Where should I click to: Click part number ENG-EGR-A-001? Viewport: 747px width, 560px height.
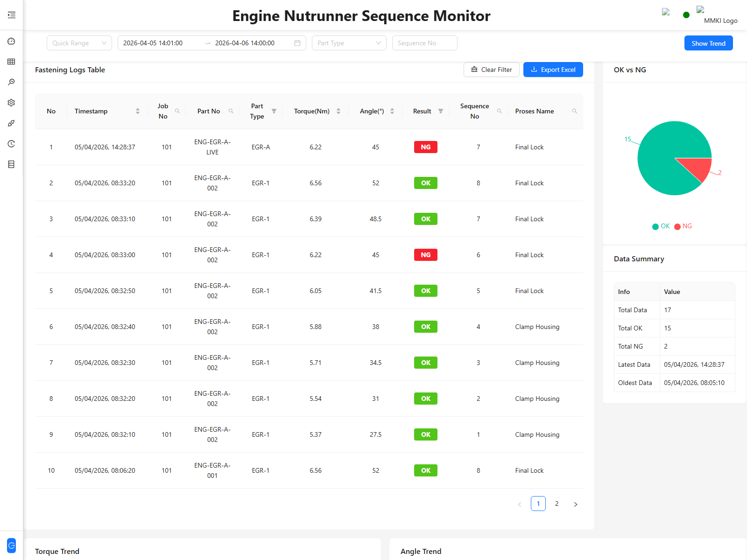[x=212, y=470]
